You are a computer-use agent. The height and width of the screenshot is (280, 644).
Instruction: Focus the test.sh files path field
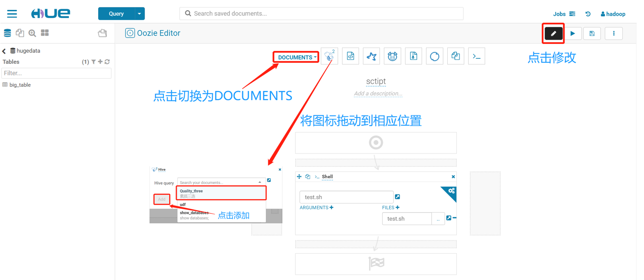[x=407, y=218]
